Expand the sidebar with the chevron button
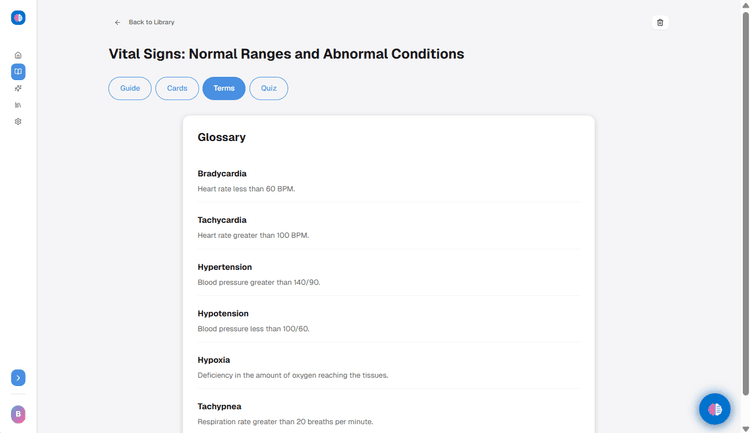This screenshot has width=750, height=433. [x=18, y=378]
